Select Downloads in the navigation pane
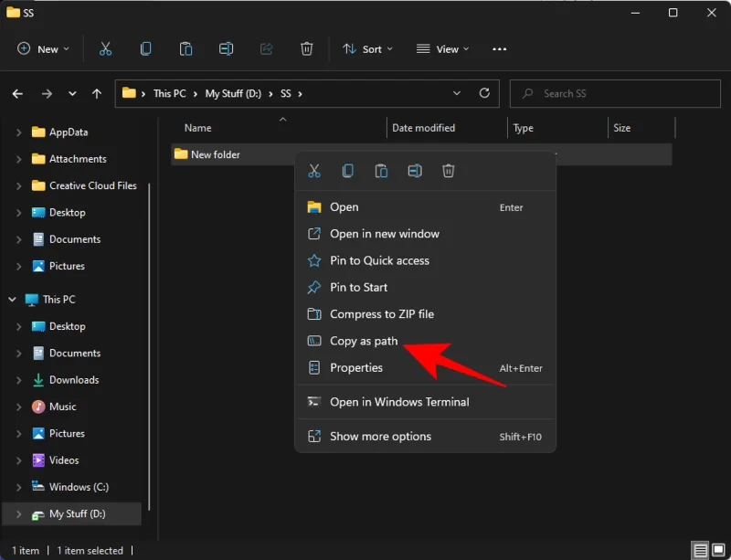Screen dimensions: 731x560 74,380
